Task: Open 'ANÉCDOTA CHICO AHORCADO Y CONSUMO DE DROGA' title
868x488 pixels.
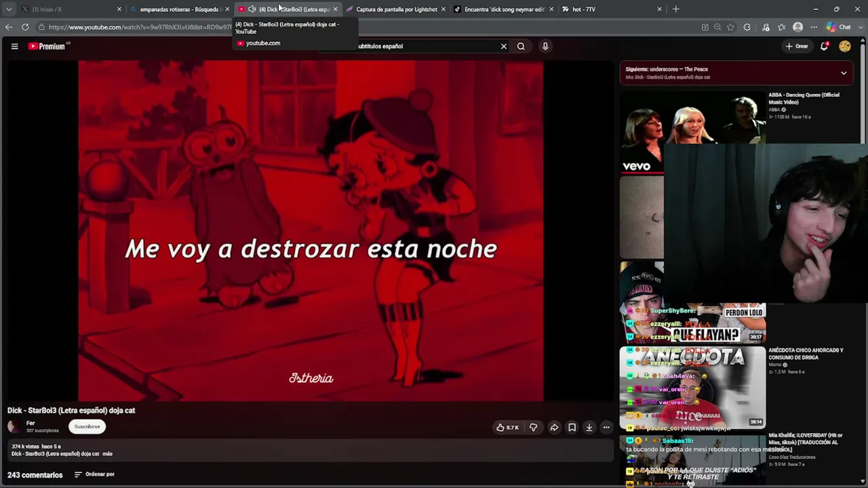Action: tap(806, 354)
